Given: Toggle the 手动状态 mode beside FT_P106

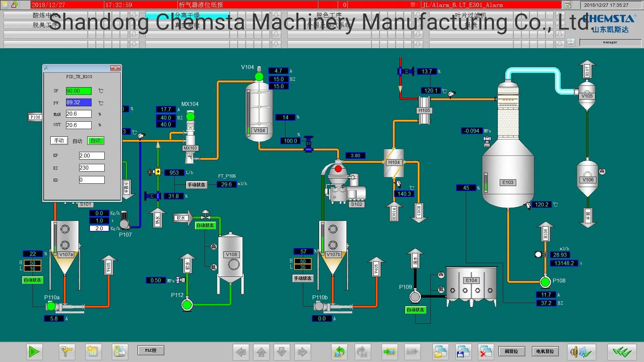Looking at the screenshot, I should (x=197, y=185).
